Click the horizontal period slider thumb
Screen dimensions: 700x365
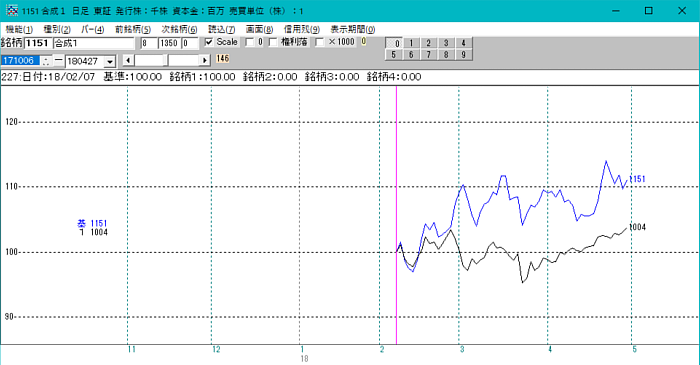[166, 60]
